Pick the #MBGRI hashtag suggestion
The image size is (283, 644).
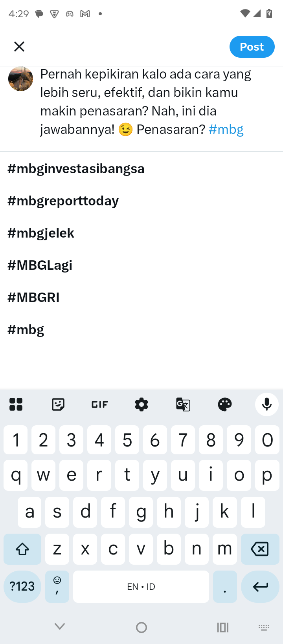[33, 298]
